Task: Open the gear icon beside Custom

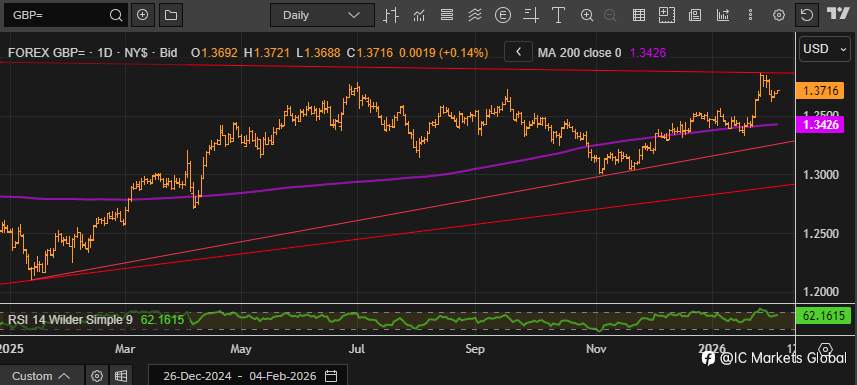Action: 97,376
